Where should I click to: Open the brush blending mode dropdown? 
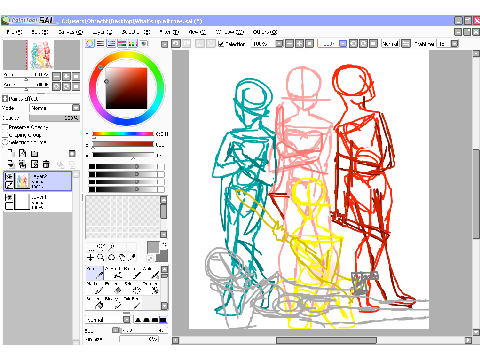[x=108, y=320]
